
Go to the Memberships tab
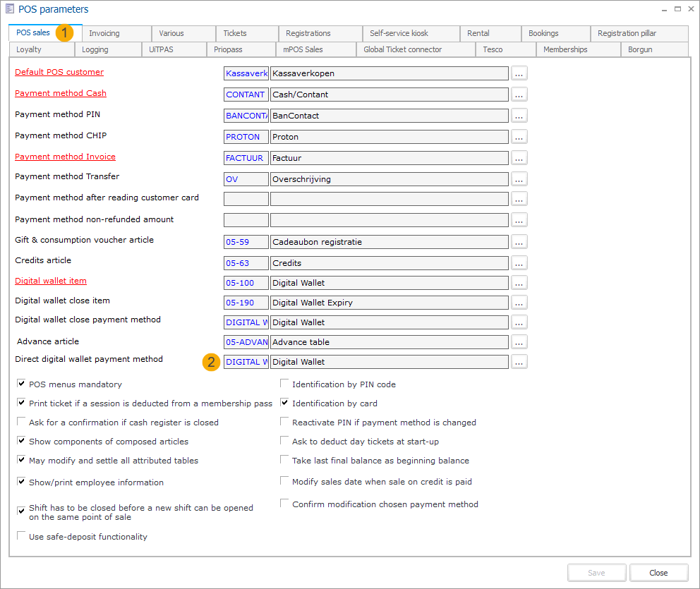pos(565,49)
